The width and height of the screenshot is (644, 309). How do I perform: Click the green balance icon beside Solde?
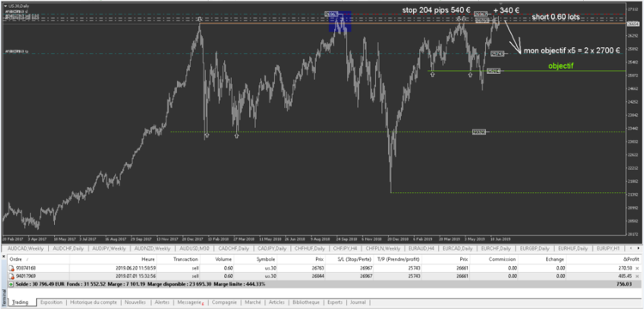pyautogui.click(x=10, y=284)
